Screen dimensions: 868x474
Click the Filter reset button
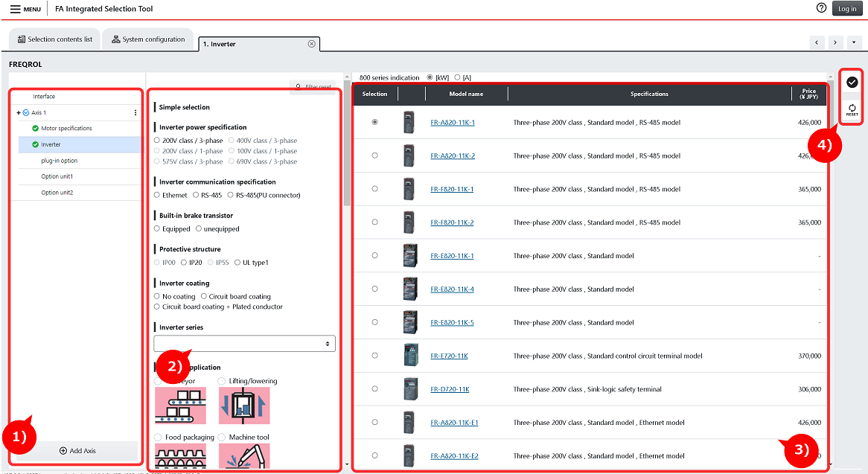[313, 87]
